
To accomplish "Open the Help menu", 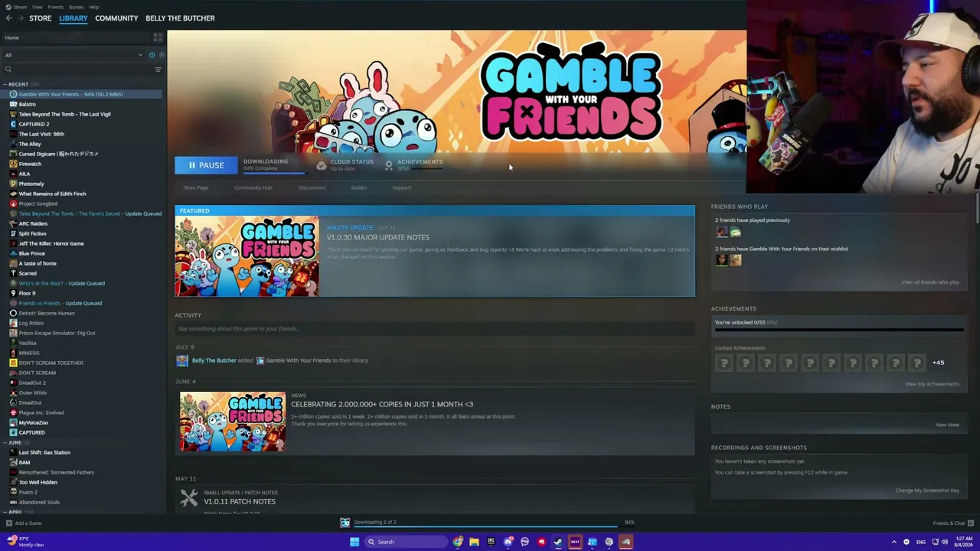I will [x=93, y=7].
